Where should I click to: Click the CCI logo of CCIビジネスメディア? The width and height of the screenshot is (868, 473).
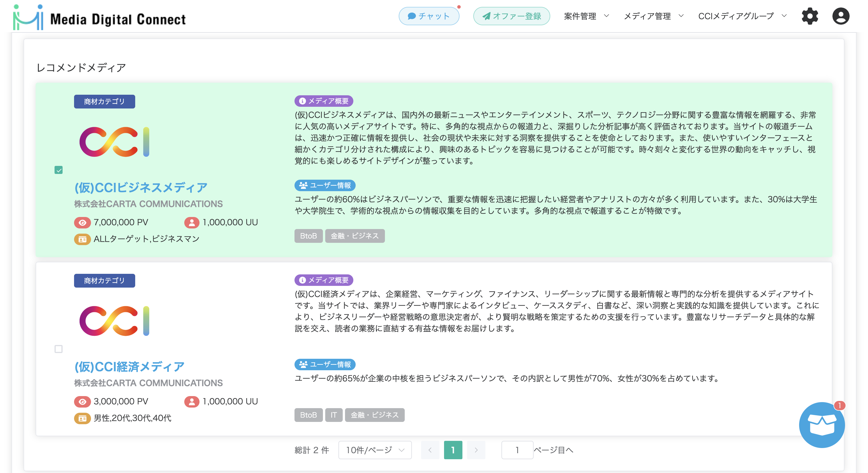(114, 142)
